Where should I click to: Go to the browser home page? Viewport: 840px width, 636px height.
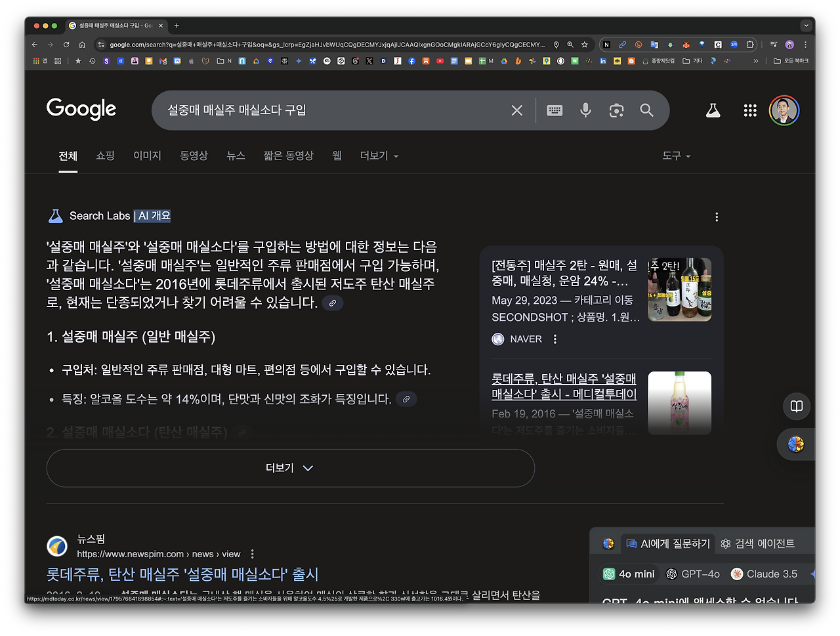point(82,45)
